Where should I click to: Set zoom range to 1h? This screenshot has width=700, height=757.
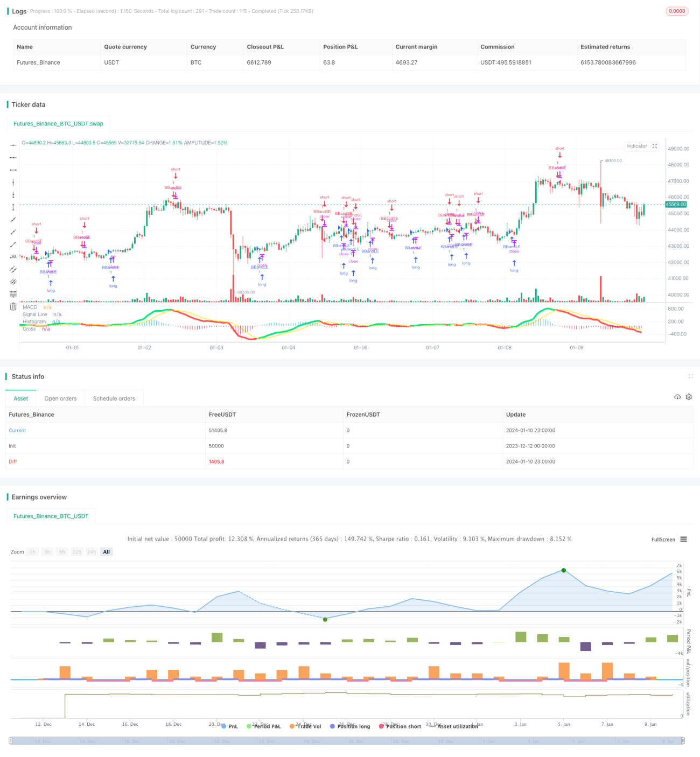pyautogui.click(x=32, y=552)
